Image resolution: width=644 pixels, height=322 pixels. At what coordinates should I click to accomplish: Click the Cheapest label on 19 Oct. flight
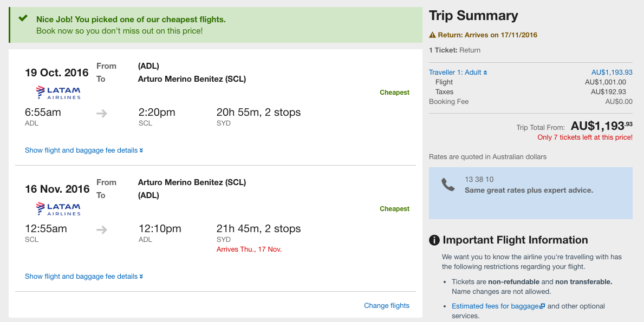tap(394, 93)
